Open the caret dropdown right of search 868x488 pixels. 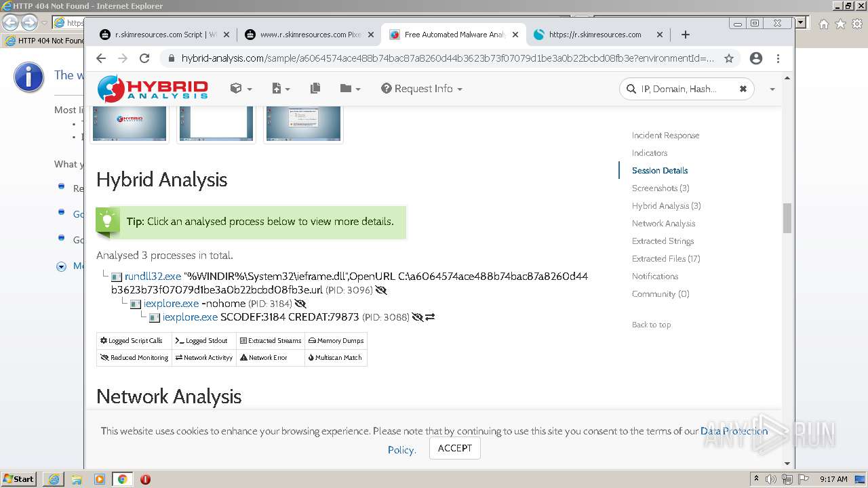click(x=772, y=89)
